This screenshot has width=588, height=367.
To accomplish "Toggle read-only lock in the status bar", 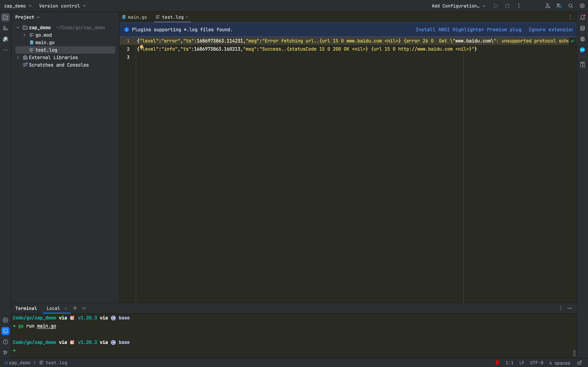I will point(579,363).
